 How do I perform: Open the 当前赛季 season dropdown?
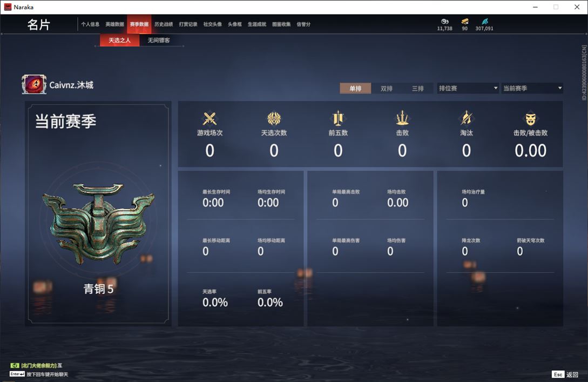[532, 88]
